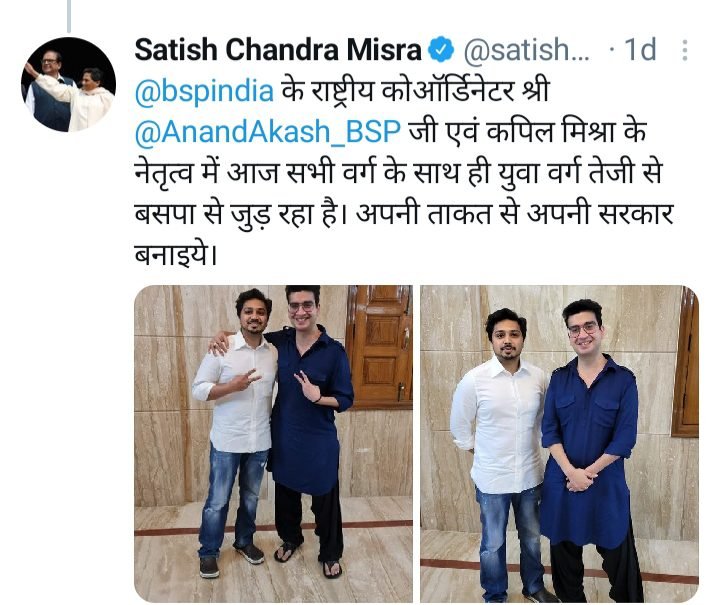Tap the thread connector line above avatar
The image size is (720, 605).
(x=69, y=16)
